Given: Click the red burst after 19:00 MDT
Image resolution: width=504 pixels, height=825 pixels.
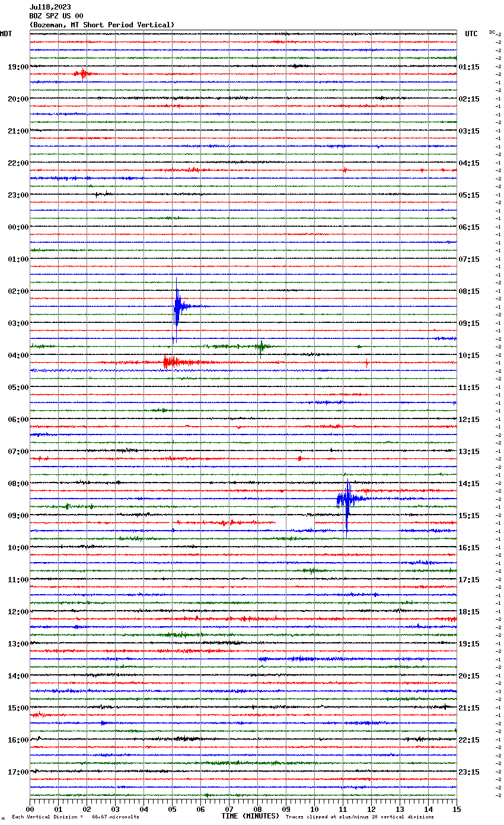Looking at the screenshot, I should [x=82, y=74].
